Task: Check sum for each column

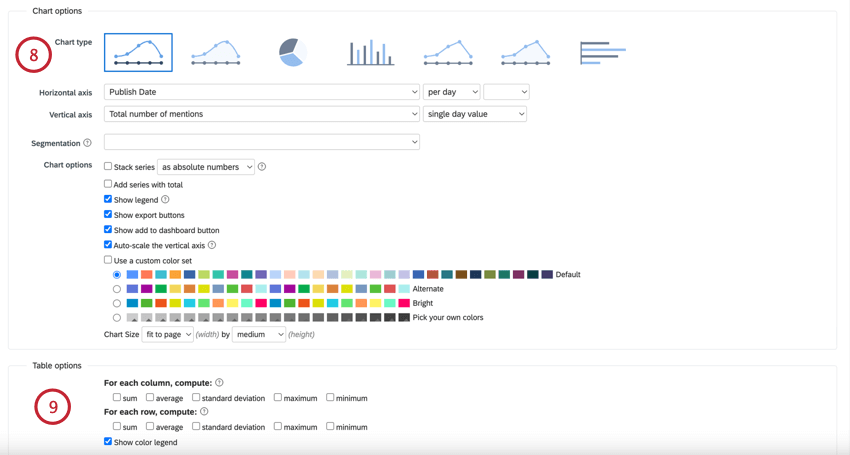Action: [x=117, y=398]
